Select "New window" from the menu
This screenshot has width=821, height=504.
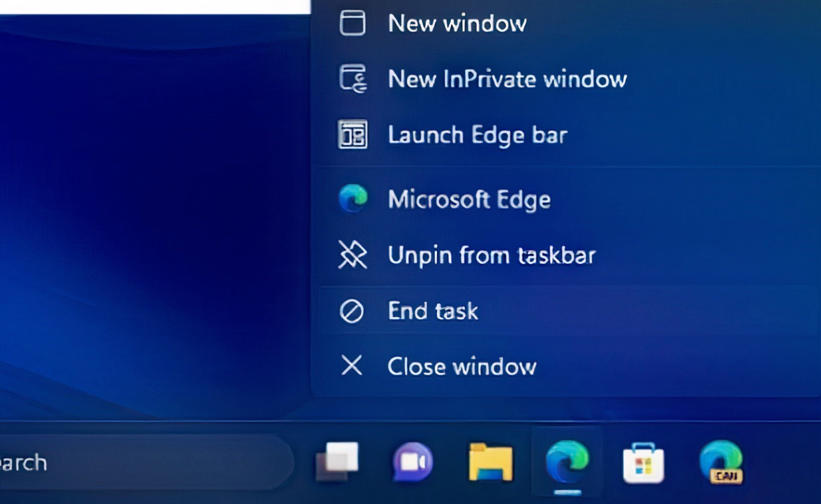pyautogui.click(x=457, y=23)
